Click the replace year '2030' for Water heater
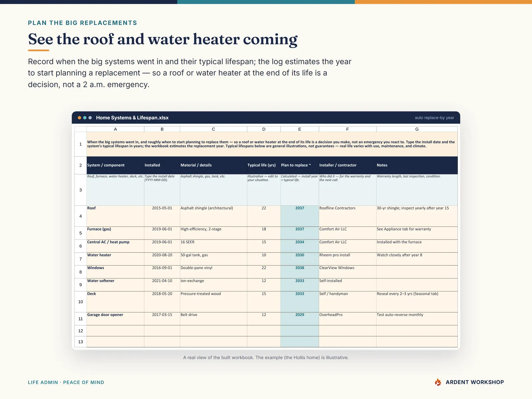The width and height of the screenshot is (532, 399). coord(300,259)
